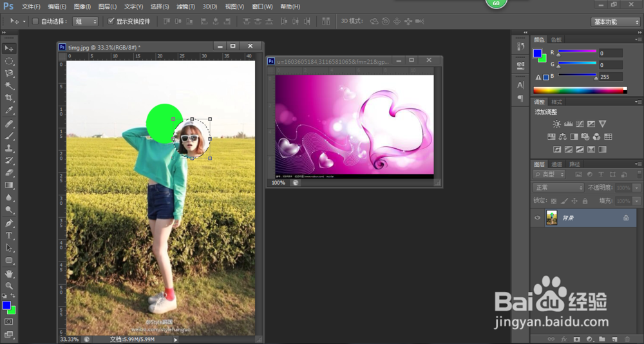
Task: Select the Dodge tool
Action: [x=8, y=210]
